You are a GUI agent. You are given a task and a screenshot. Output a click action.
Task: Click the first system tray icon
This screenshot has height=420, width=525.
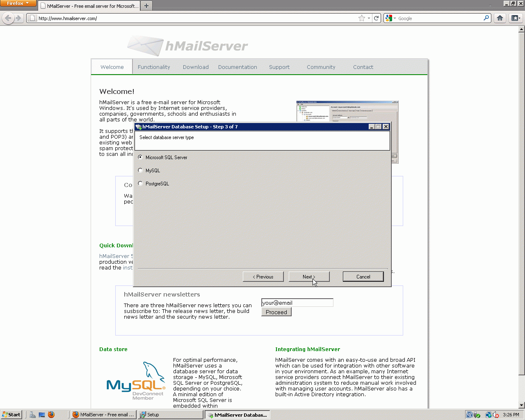click(x=470, y=415)
